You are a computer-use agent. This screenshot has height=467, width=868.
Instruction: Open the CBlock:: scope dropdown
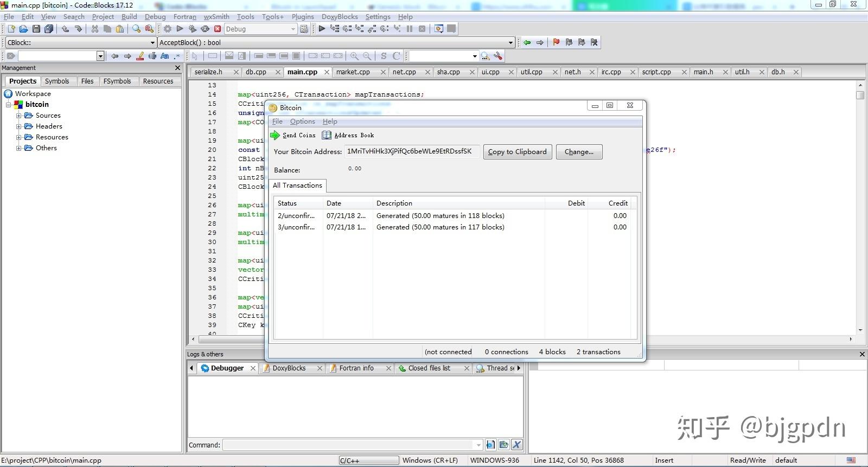click(152, 43)
